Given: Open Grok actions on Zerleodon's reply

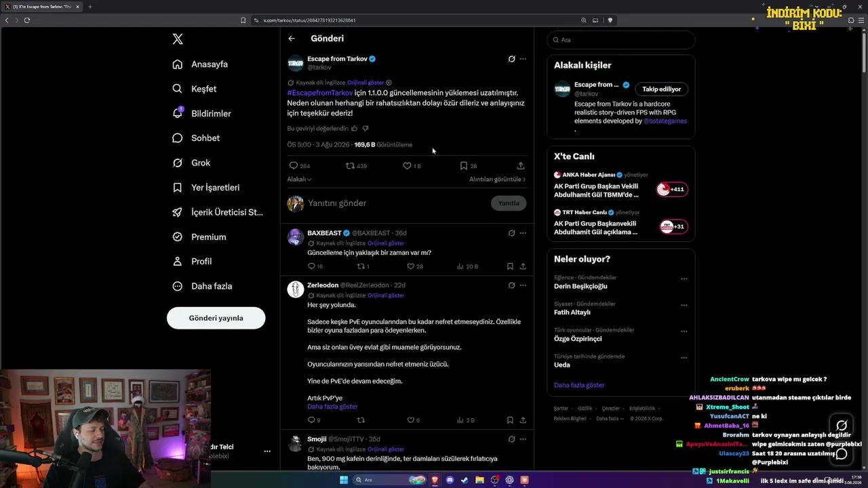Looking at the screenshot, I should pyautogui.click(x=511, y=285).
